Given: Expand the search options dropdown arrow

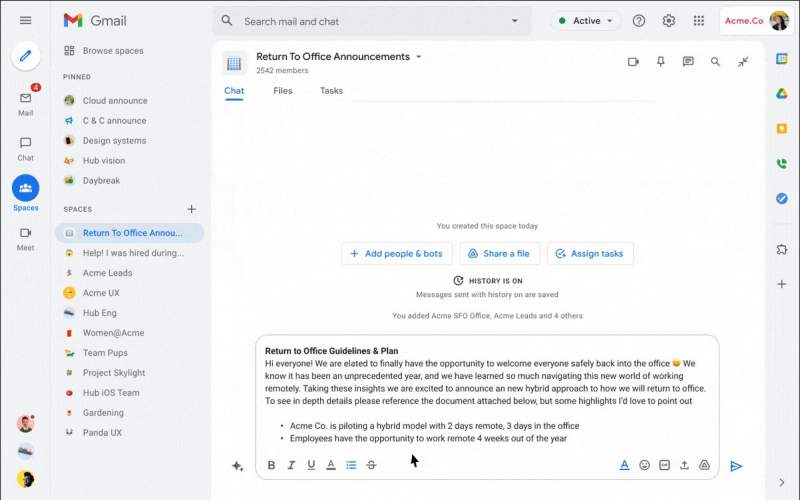Looking at the screenshot, I should pos(515,21).
